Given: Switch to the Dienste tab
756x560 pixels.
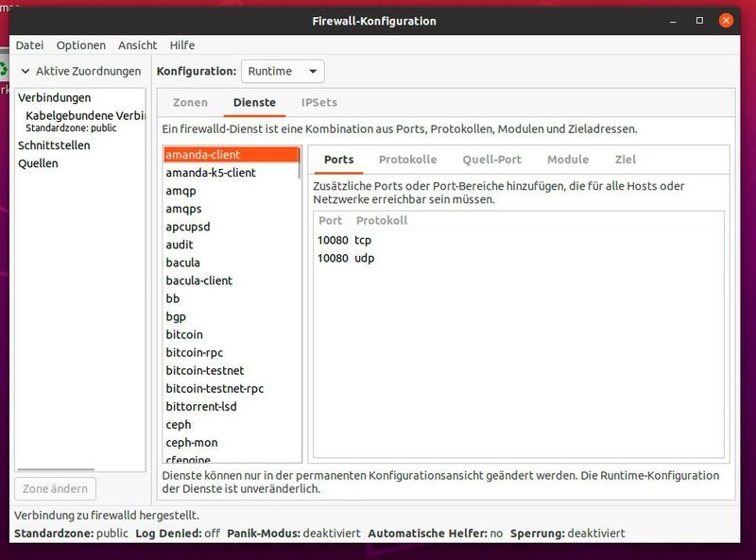Looking at the screenshot, I should (x=254, y=102).
